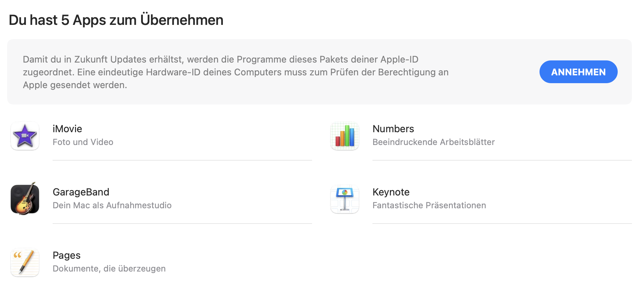The height and width of the screenshot is (290, 644).
Task: Select the Pages pen icon
Action: pyautogui.click(x=25, y=262)
